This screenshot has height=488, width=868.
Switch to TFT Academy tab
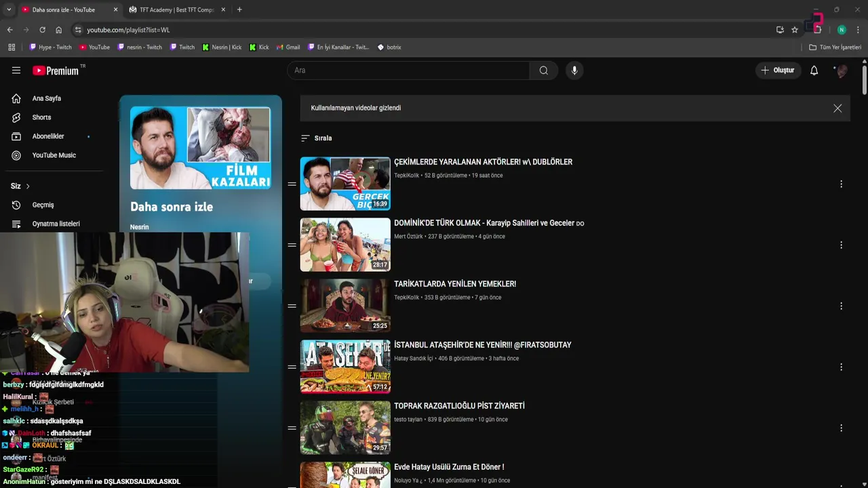[x=176, y=9]
